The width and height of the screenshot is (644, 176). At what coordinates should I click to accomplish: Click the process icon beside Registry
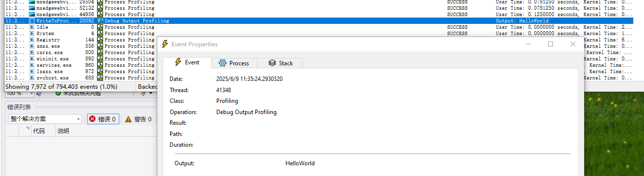point(32,40)
